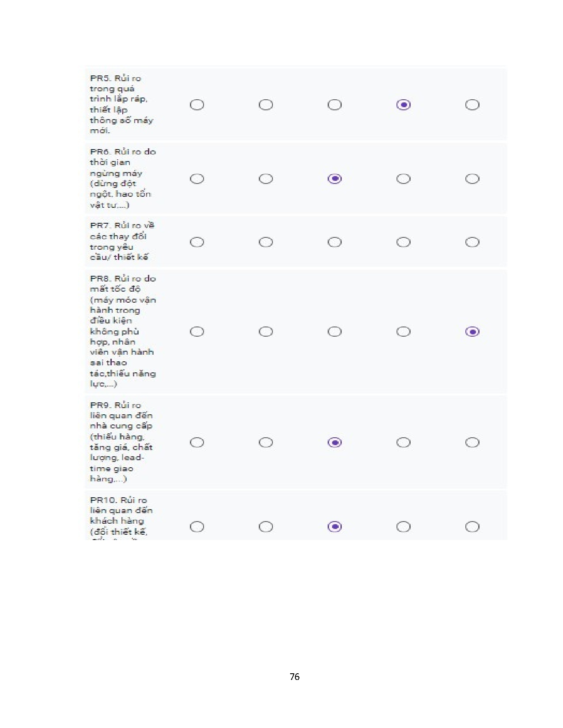This screenshot has width=563, height=728.
Task: Select the first radio option for PR5
Action: [x=197, y=105]
